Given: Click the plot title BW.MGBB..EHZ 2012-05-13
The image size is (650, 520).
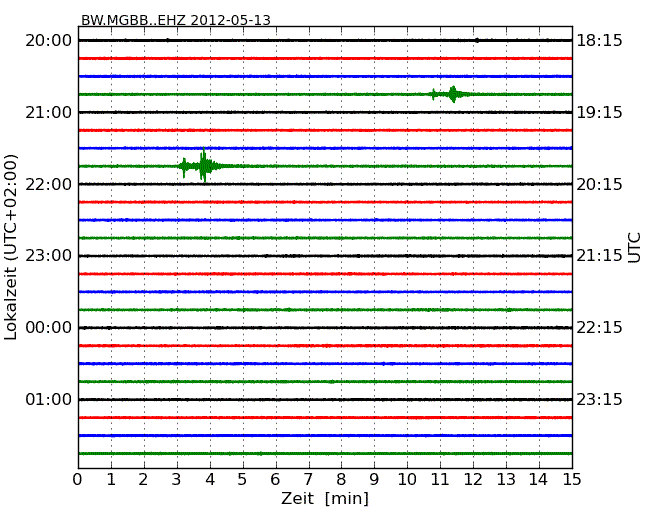Looking at the screenshot, I should pos(176,20).
